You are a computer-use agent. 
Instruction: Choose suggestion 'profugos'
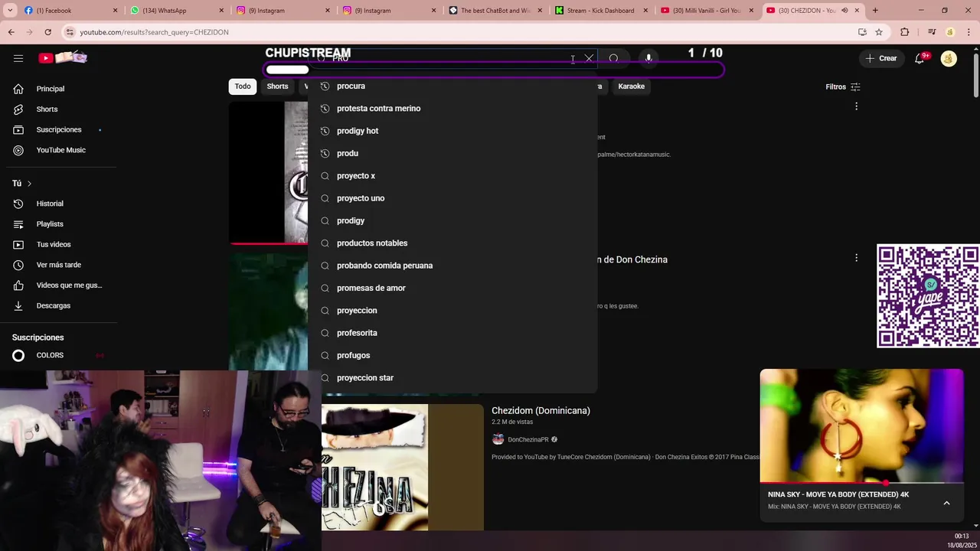452,355
